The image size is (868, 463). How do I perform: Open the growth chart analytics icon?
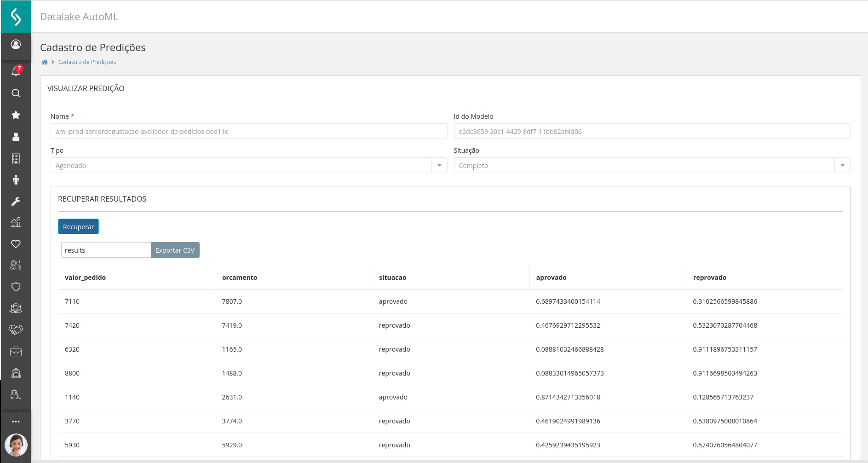tap(16, 222)
